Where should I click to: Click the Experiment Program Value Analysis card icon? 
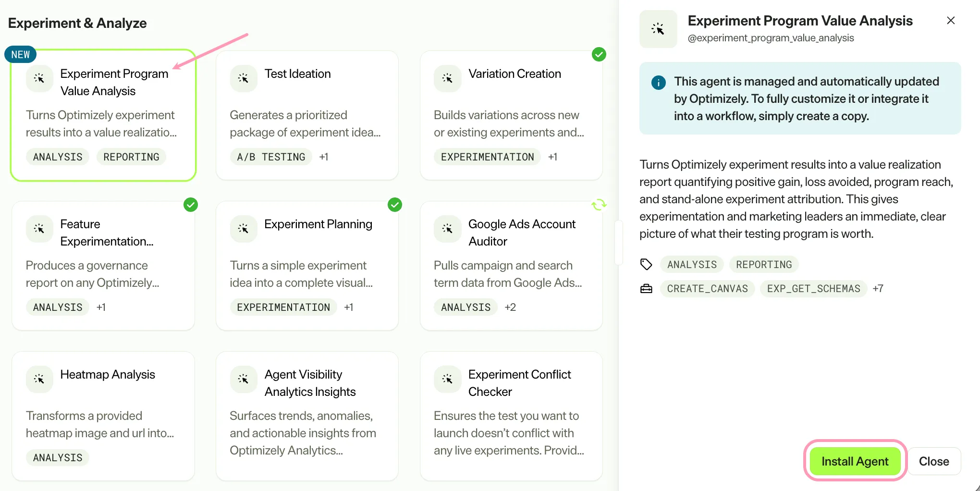39,78
